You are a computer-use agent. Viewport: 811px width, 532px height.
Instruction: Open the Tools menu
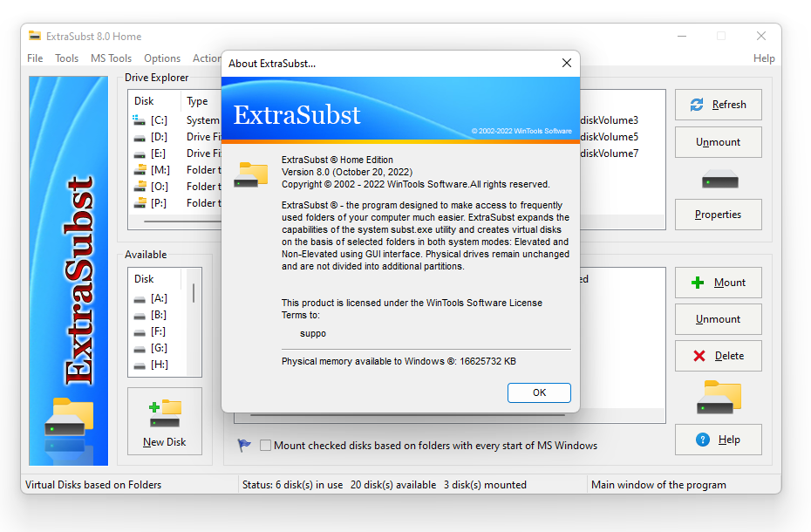67,58
